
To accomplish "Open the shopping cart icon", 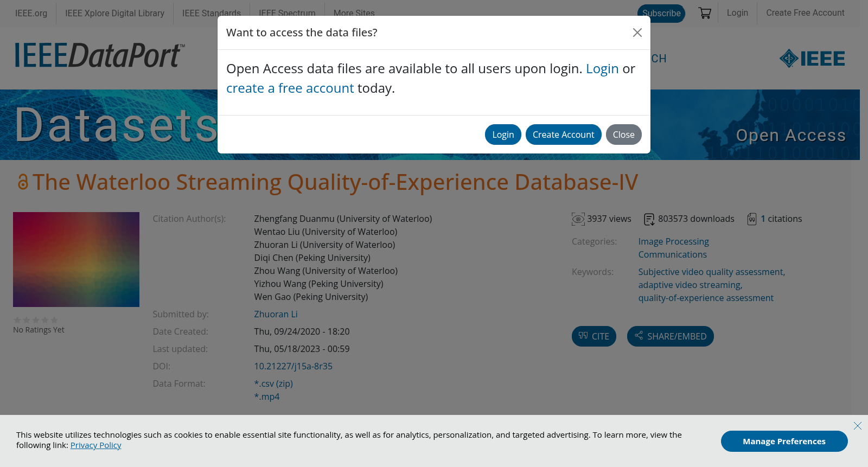I will (x=705, y=13).
